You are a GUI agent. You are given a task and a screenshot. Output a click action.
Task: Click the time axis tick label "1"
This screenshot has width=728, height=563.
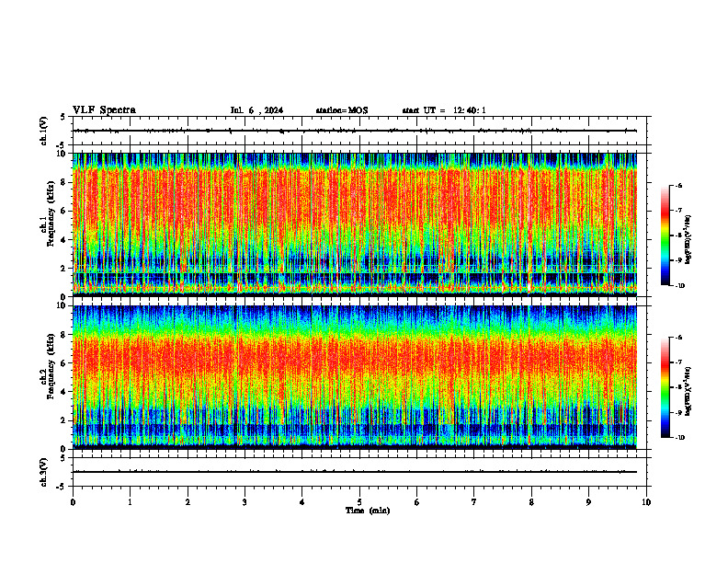click(x=130, y=502)
